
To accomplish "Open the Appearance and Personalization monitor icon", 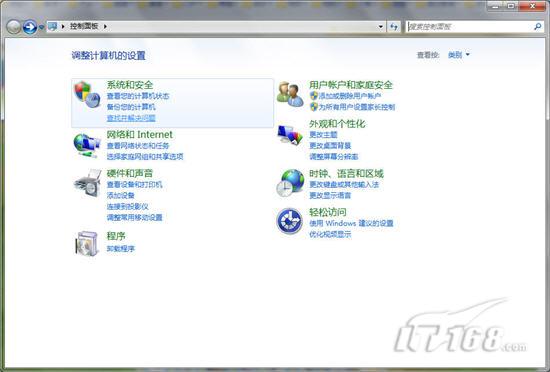I will [290, 135].
